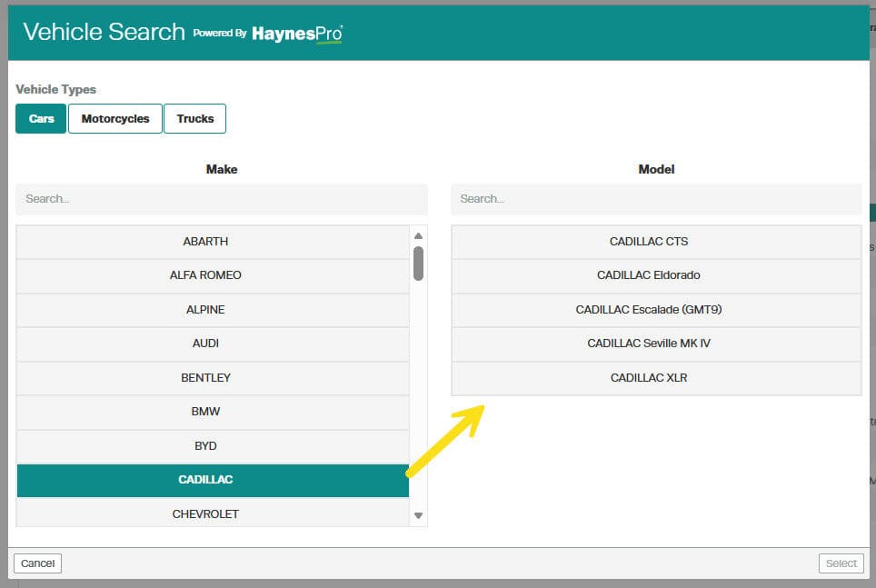Click the HaynesPro logo
Screen dimensions: 876x588
click(x=297, y=34)
